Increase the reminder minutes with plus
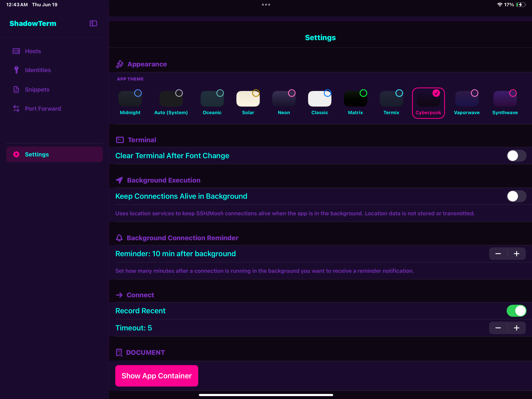Viewport: 532px width, 399px height. click(x=517, y=254)
